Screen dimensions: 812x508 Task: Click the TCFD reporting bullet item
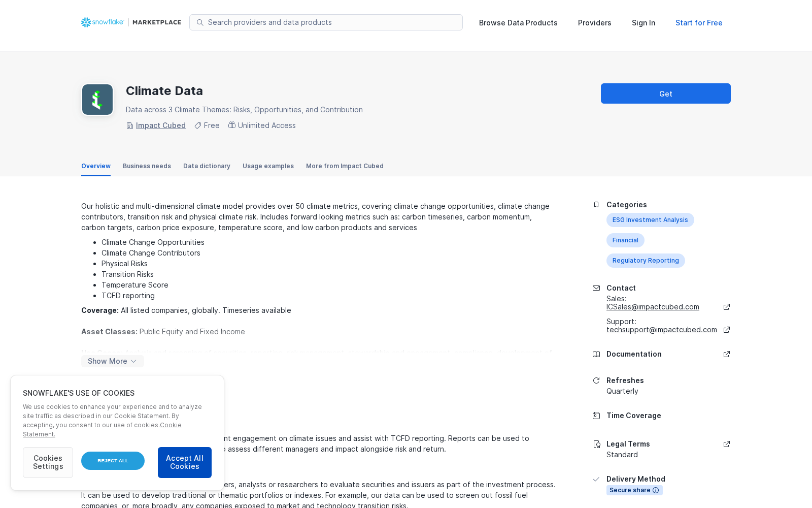pos(128,296)
